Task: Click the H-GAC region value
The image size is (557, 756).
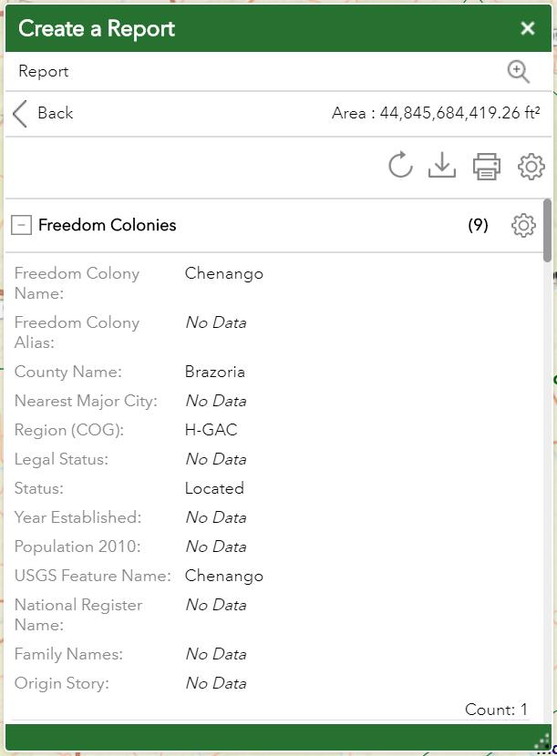Action: 211,430
